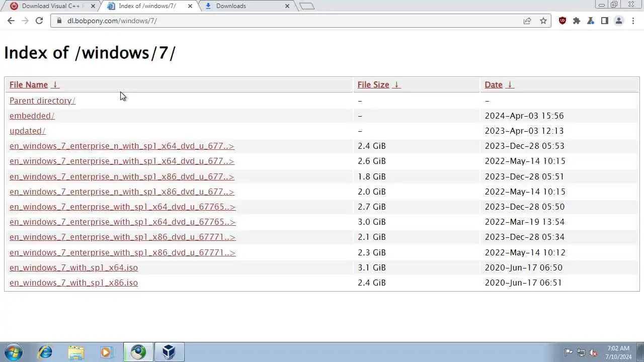
Task: Click the active browser taskbar button
Action: click(x=138, y=352)
